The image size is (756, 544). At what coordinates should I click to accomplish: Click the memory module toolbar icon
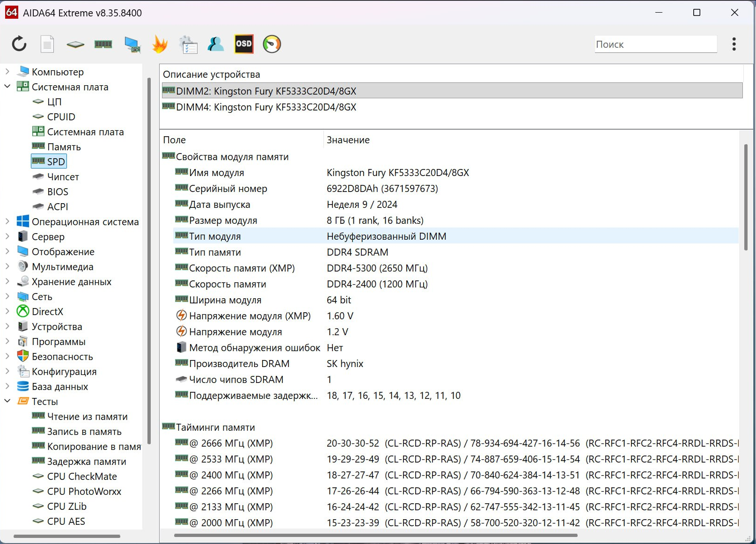click(103, 44)
